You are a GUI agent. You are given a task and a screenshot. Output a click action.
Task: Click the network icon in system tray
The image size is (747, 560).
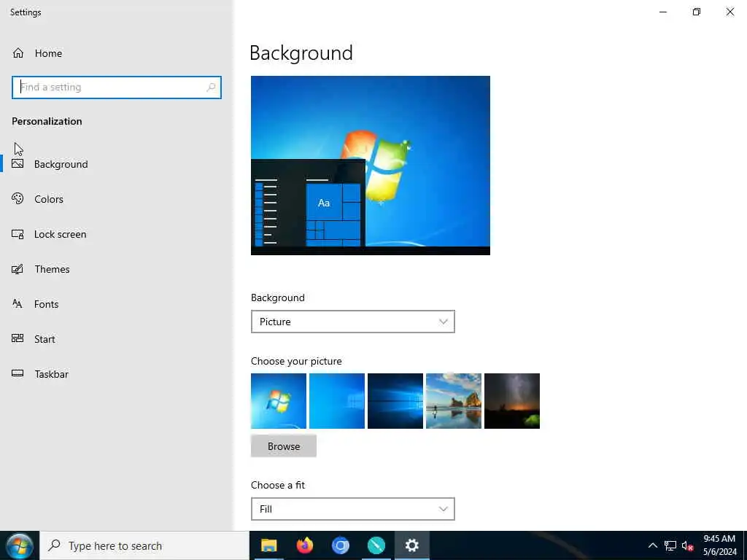pos(670,545)
